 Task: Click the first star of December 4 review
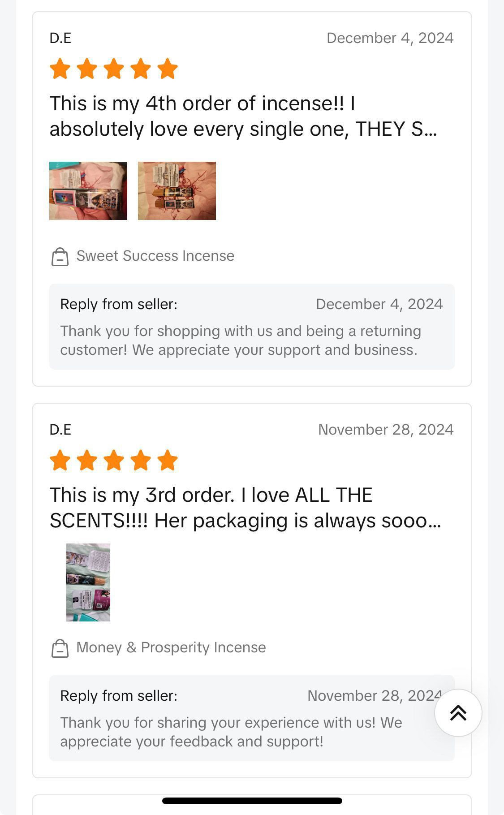point(60,69)
